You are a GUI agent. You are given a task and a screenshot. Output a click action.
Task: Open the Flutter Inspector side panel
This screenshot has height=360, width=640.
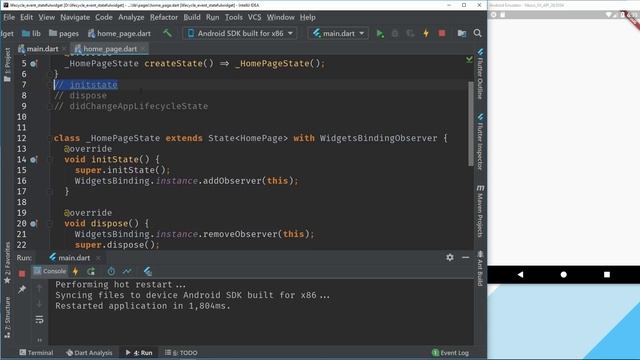click(480, 142)
